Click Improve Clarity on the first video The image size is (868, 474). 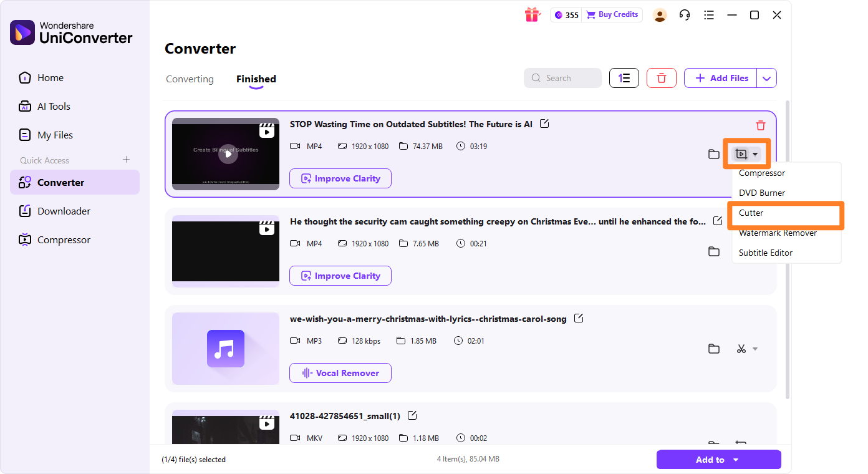click(x=340, y=178)
